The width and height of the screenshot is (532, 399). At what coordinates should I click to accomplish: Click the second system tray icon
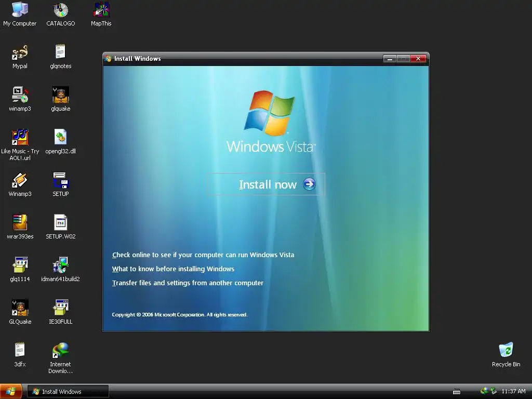[x=494, y=391]
